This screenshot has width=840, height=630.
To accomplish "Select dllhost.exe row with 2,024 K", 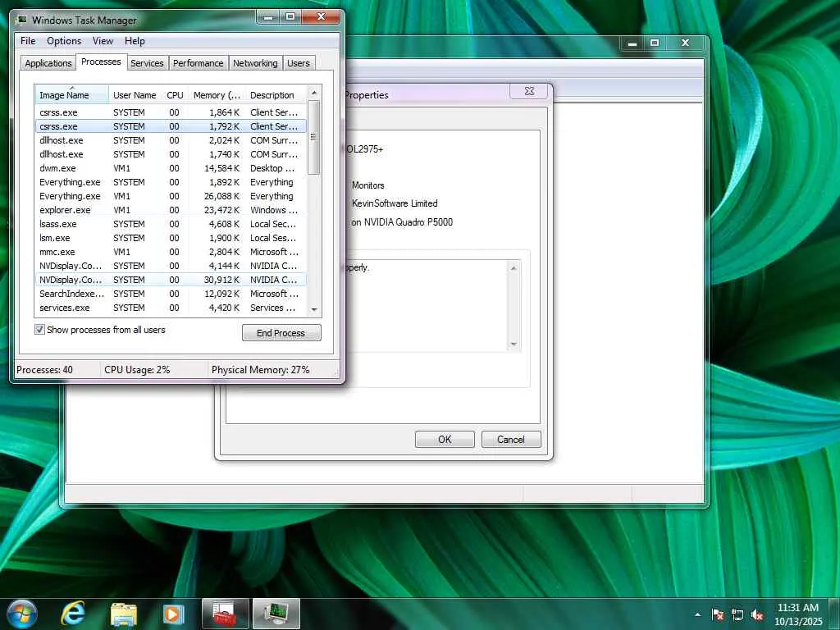I will click(x=171, y=140).
